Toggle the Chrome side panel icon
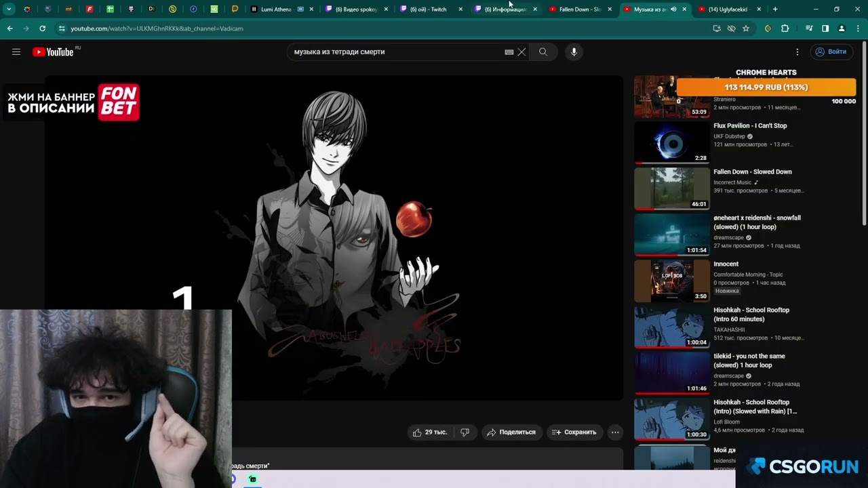 [825, 28]
